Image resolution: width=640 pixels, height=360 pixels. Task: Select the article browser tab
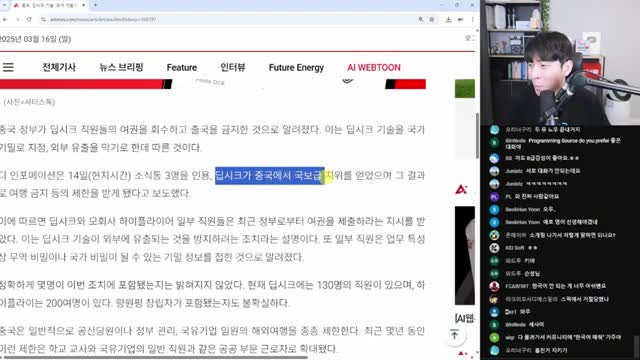point(48,5)
